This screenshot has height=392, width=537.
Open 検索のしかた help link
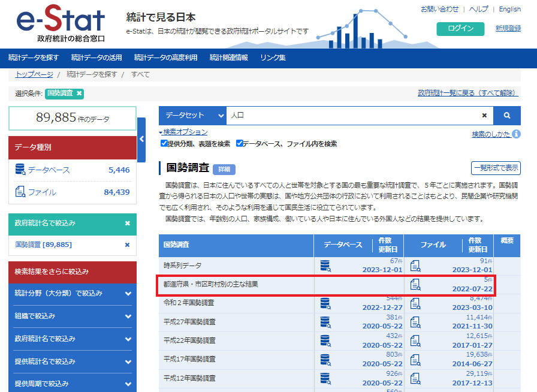491,134
